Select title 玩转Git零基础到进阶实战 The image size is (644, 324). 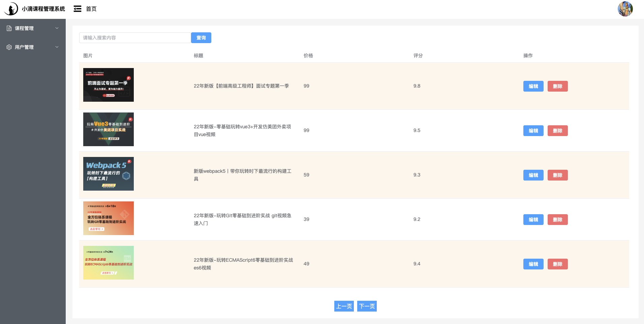(243, 219)
